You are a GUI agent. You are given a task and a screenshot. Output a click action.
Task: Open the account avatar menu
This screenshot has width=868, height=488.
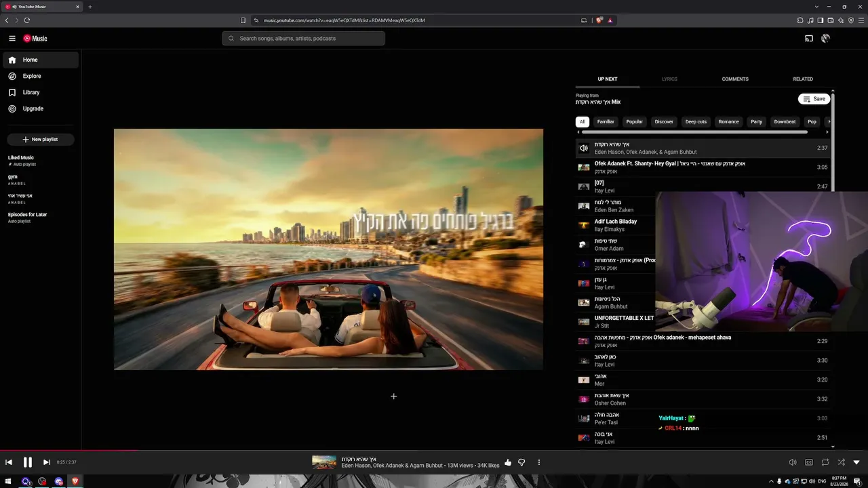[825, 39]
